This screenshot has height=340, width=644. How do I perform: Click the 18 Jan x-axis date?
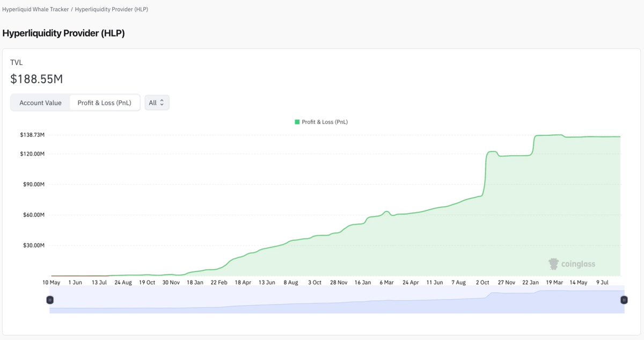coord(195,282)
